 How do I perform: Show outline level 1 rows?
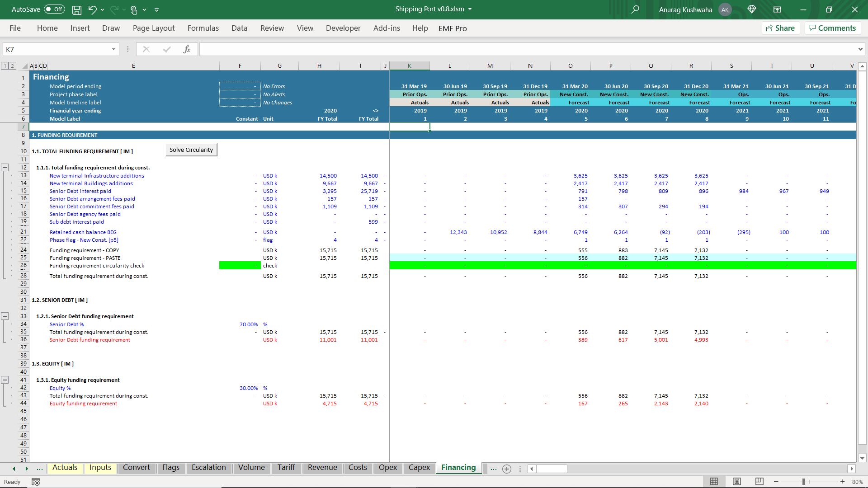tap(5, 66)
